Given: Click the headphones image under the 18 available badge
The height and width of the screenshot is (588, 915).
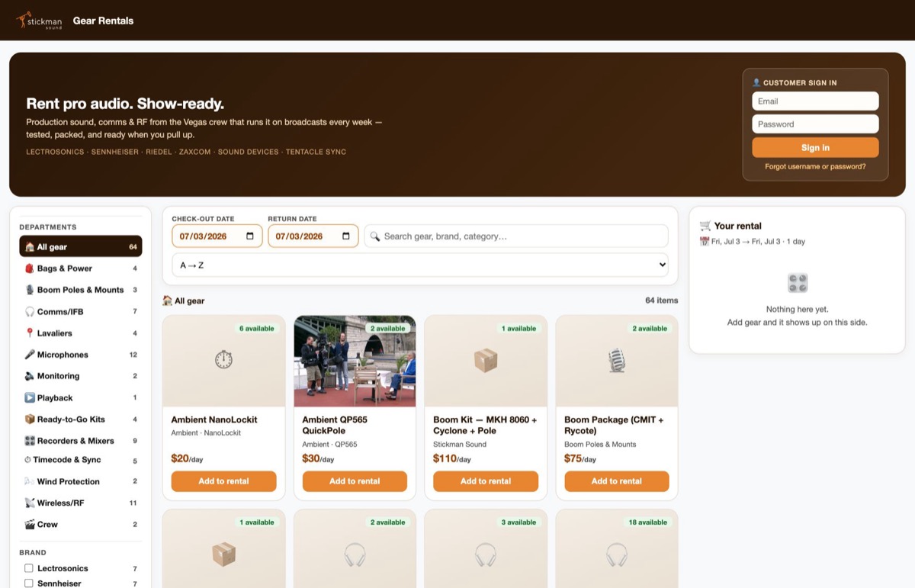Looking at the screenshot, I should click(617, 554).
